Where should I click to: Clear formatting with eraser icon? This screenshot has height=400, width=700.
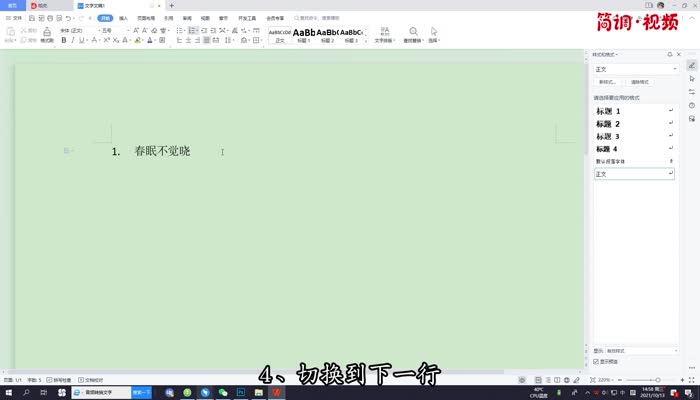154,30
